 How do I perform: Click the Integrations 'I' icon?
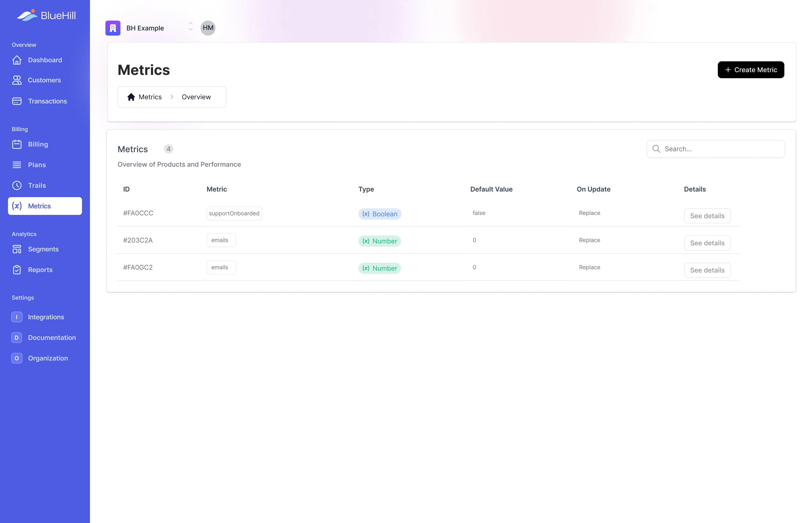point(17,317)
